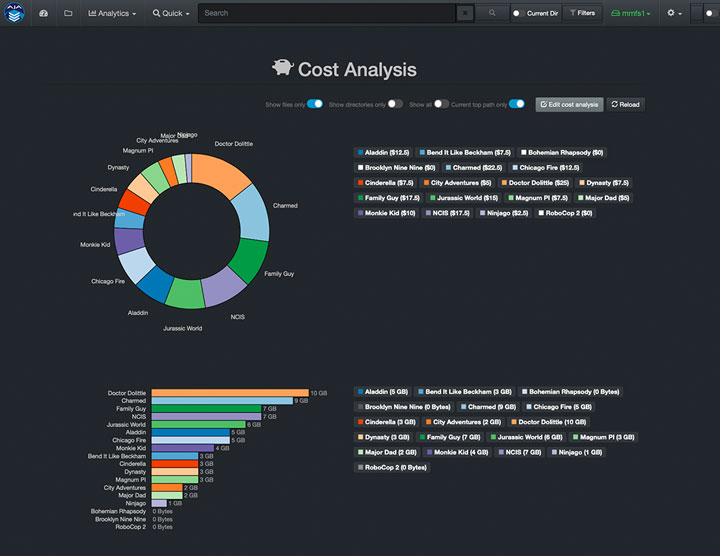Click the Diskover logo icon

[x=14, y=12]
